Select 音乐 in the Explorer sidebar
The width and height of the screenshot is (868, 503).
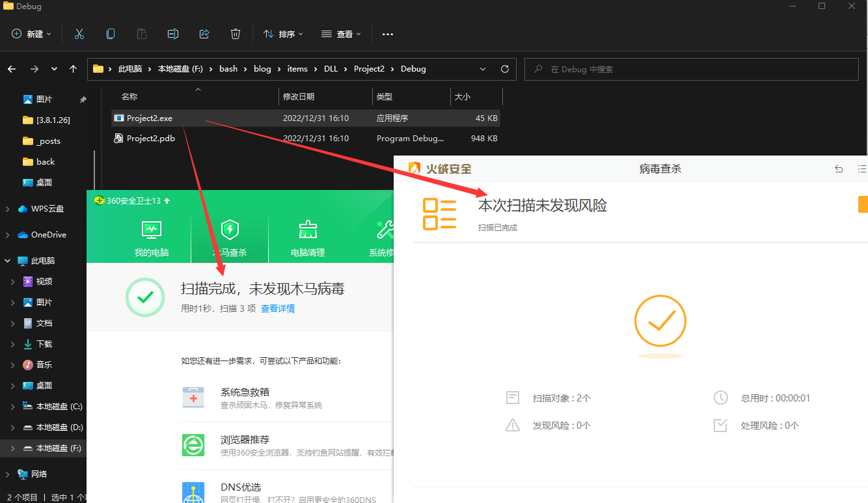coord(44,365)
